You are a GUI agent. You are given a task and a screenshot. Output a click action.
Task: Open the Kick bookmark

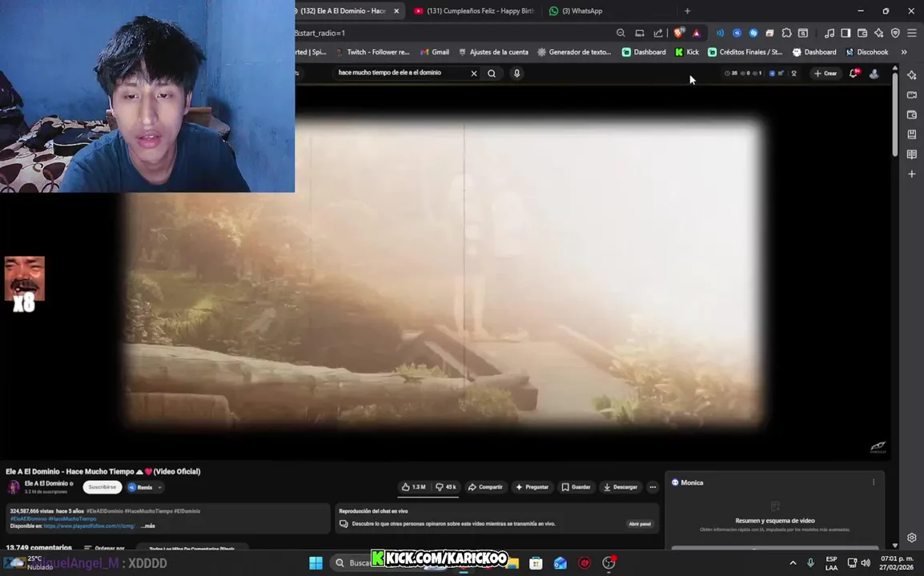point(687,52)
